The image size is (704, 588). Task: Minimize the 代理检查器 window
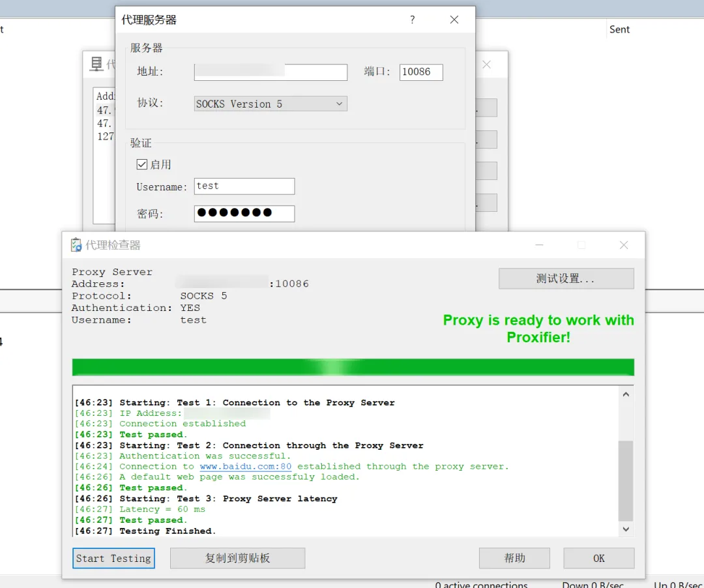(x=539, y=245)
